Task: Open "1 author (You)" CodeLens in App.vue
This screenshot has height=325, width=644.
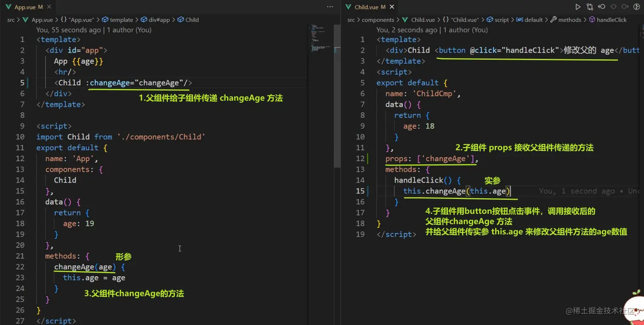Action: click(x=129, y=30)
